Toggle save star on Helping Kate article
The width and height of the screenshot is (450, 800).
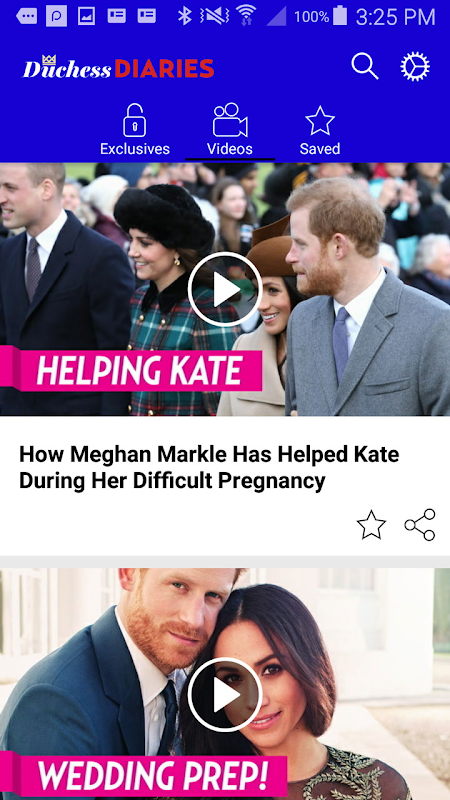(x=371, y=524)
